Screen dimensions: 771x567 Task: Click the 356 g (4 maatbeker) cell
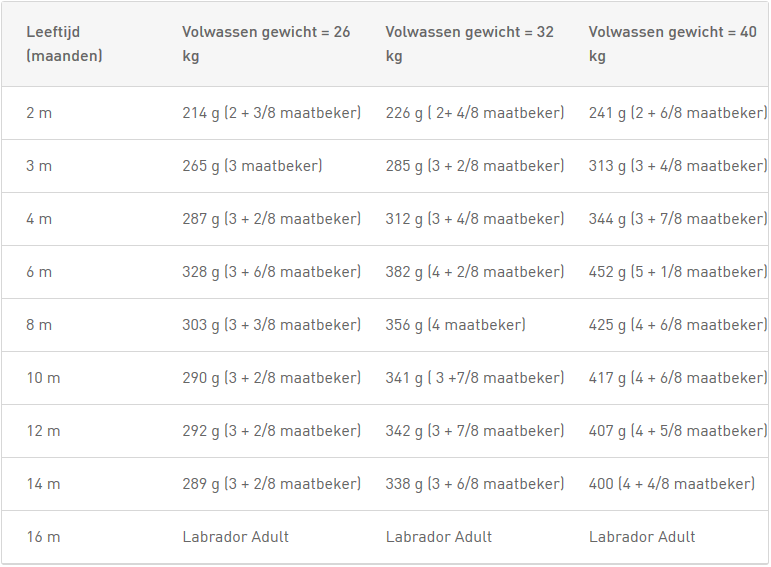[455, 325]
